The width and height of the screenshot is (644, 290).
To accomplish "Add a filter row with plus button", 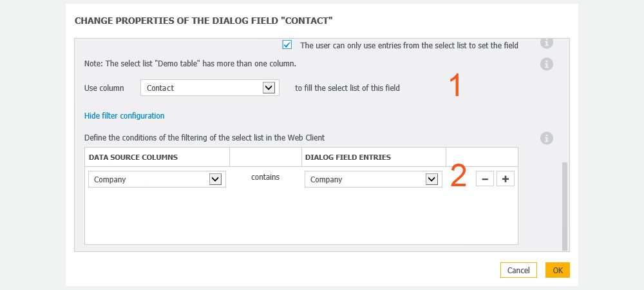I will 505,179.
